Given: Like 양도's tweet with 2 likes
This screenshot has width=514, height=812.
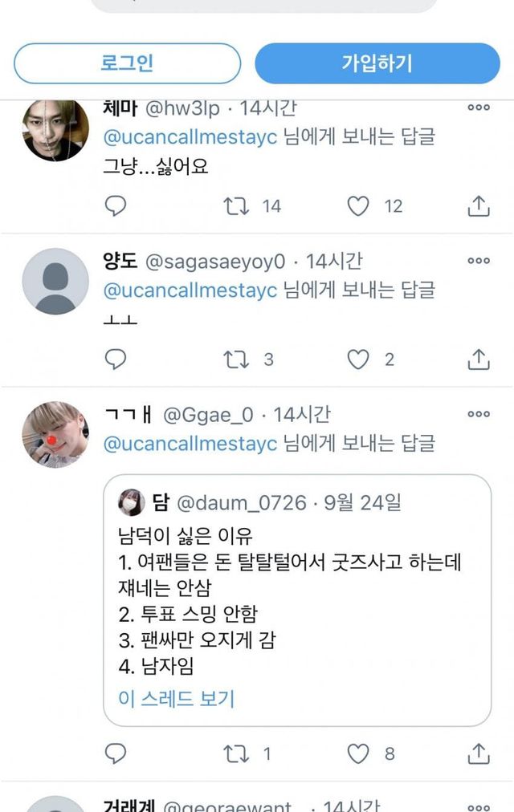Looking at the screenshot, I should tap(357, 359).
